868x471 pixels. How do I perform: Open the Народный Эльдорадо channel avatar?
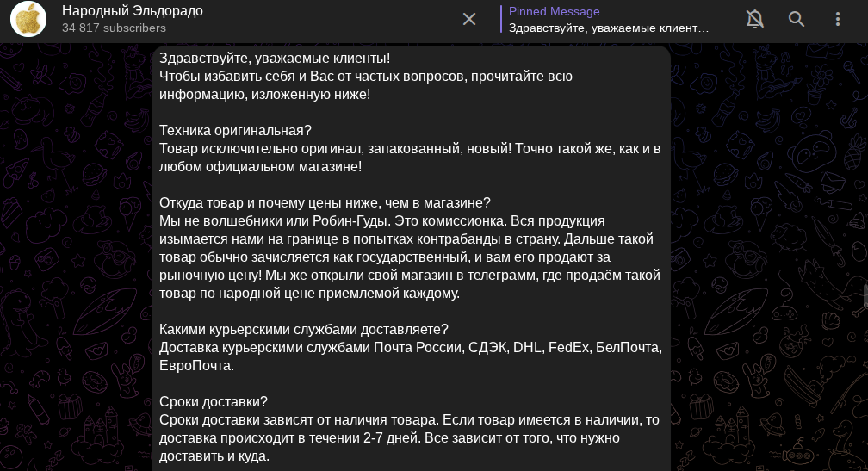pyautogui.click(x=28, y=19)
